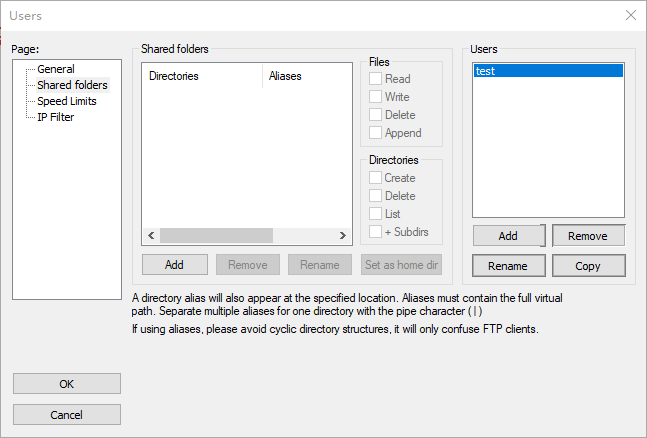Click Remove under shared folders list
This screenshot has height=438, width=647.
click(248, 265)
